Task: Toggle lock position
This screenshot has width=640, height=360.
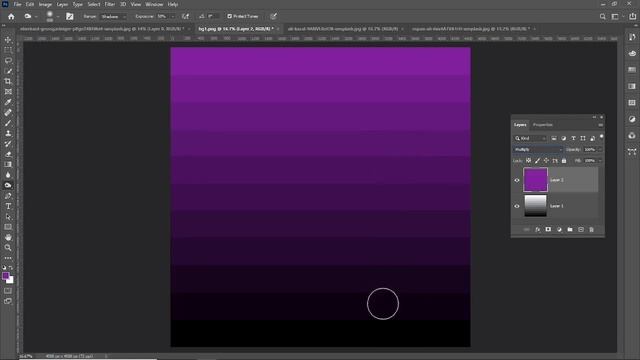Action: 546,161
